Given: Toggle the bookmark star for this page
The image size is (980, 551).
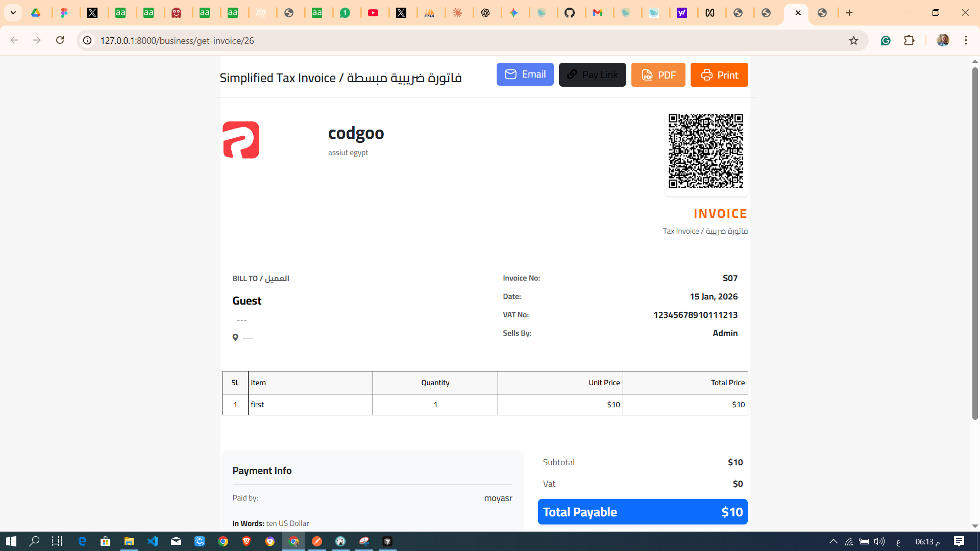Looking at the screenshot, I should click(x=854, y=40).
